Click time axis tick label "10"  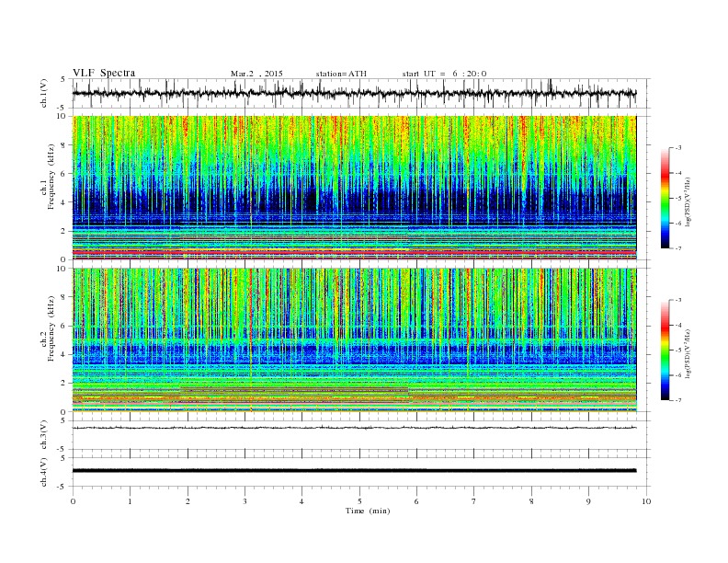646,501
